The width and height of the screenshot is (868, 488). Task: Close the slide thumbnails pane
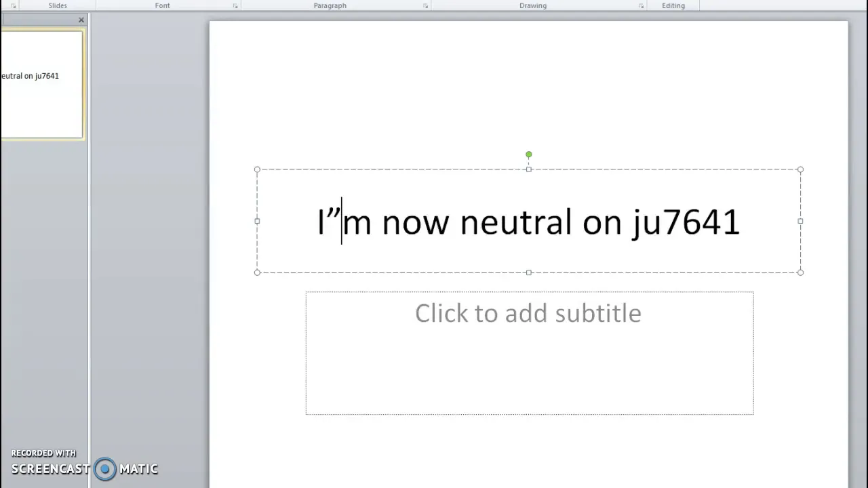click(81, 20)
